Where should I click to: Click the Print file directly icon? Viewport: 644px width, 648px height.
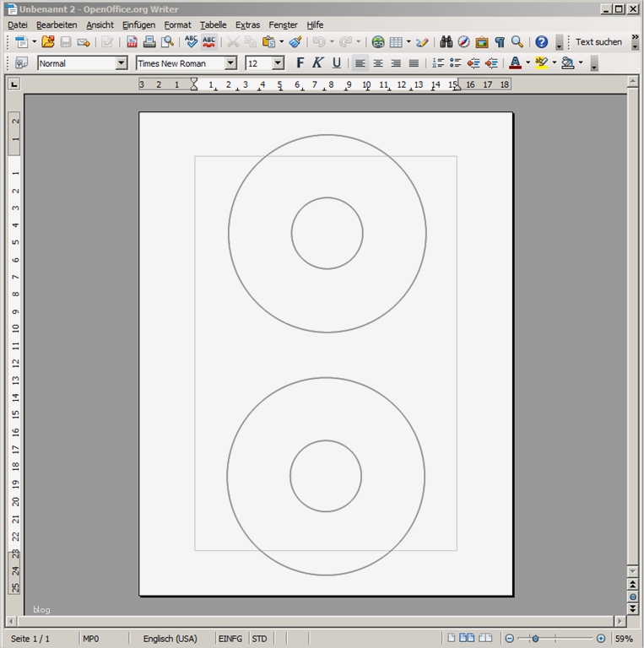149,41
